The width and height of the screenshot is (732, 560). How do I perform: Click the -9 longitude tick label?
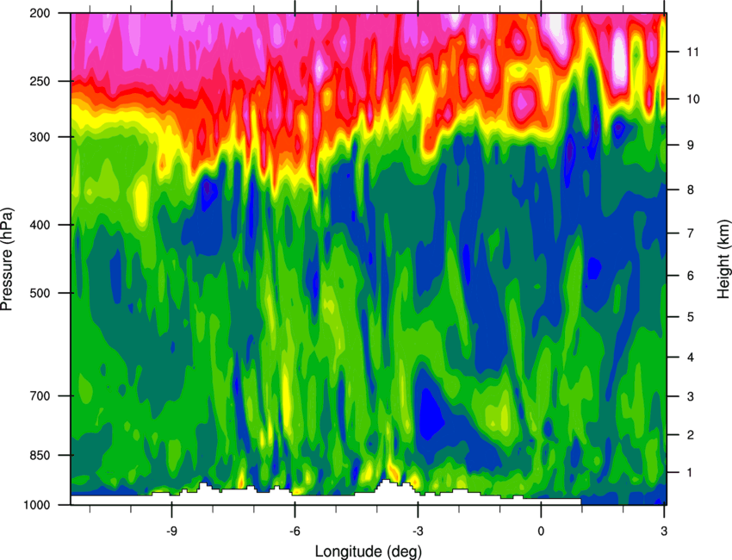click(171, 531)
